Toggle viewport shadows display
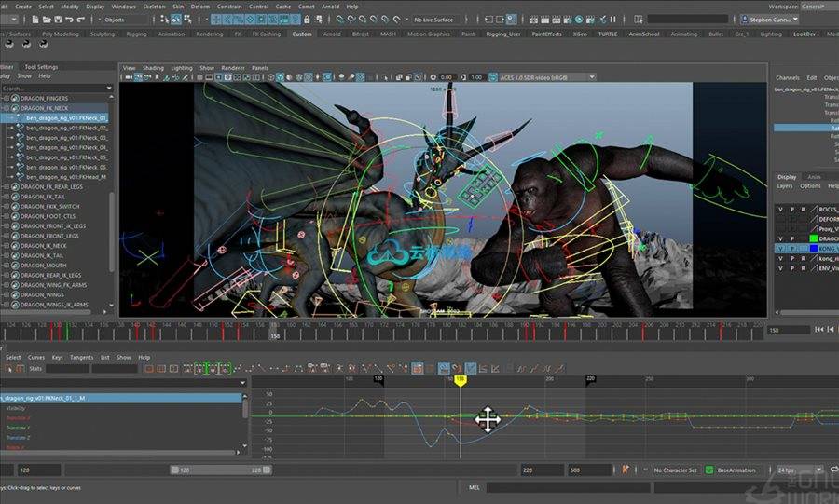 coord(327,77)
